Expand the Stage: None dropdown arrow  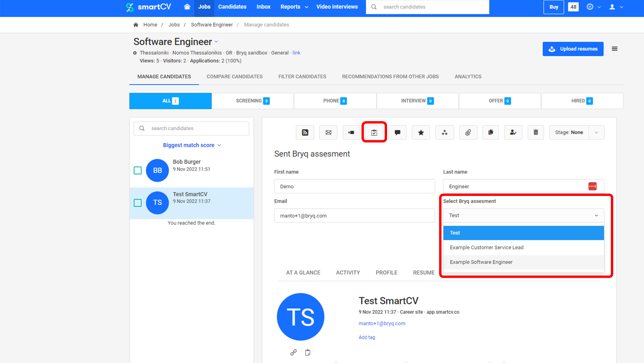[596, 133]
